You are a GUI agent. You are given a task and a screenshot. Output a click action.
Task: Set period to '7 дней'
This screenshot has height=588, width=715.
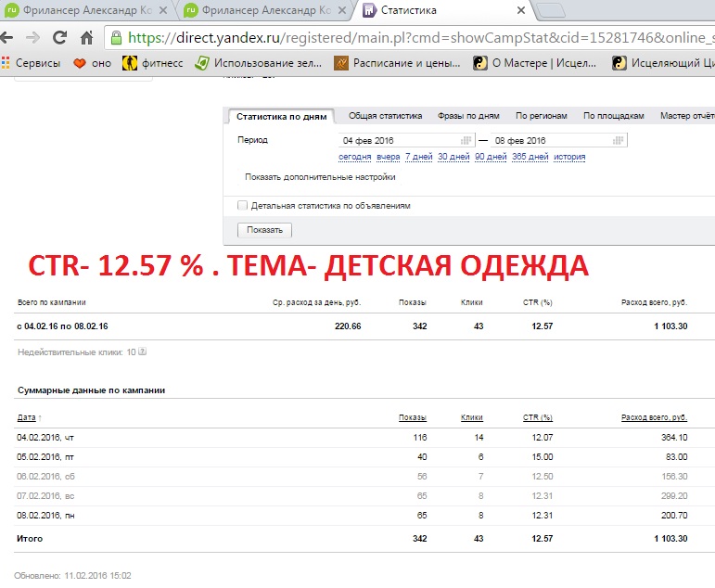coord(418,157)
